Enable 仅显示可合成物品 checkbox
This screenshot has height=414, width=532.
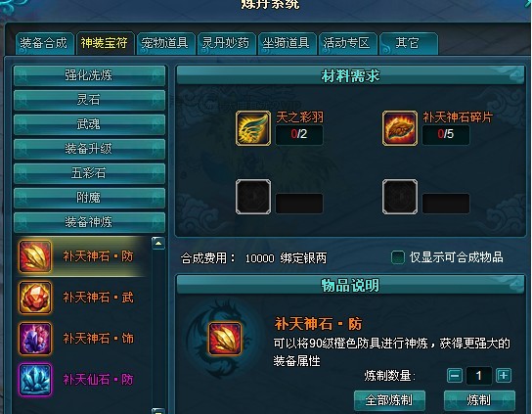pyautogui.click(x=398, y=257)
